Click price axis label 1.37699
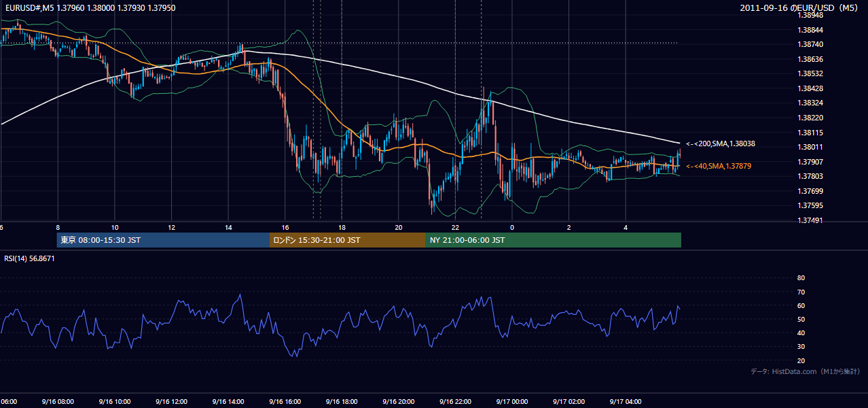The image size is (868, 408). [x=812, y=191]
